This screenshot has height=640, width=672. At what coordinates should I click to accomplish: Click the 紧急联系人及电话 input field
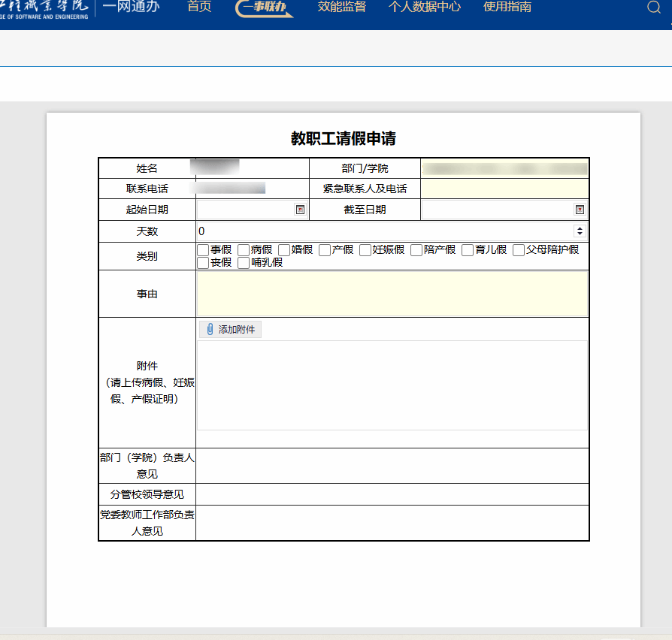click(504, 189)
